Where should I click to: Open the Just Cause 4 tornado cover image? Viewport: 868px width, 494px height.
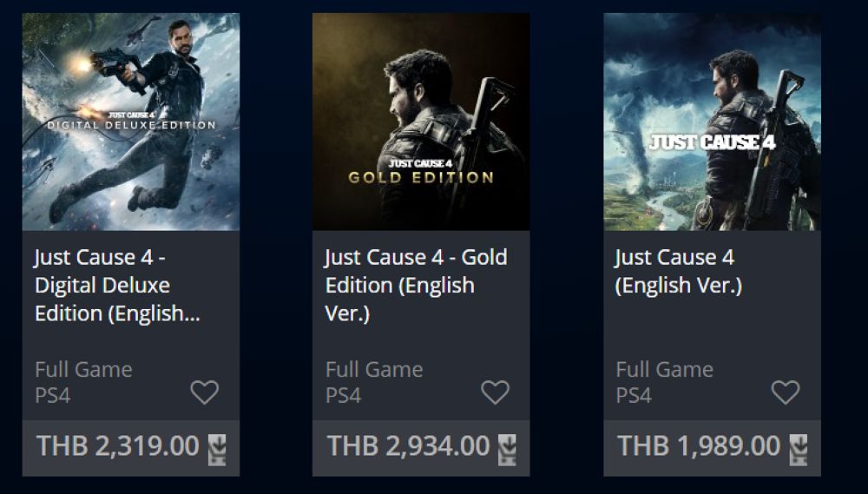712,122
